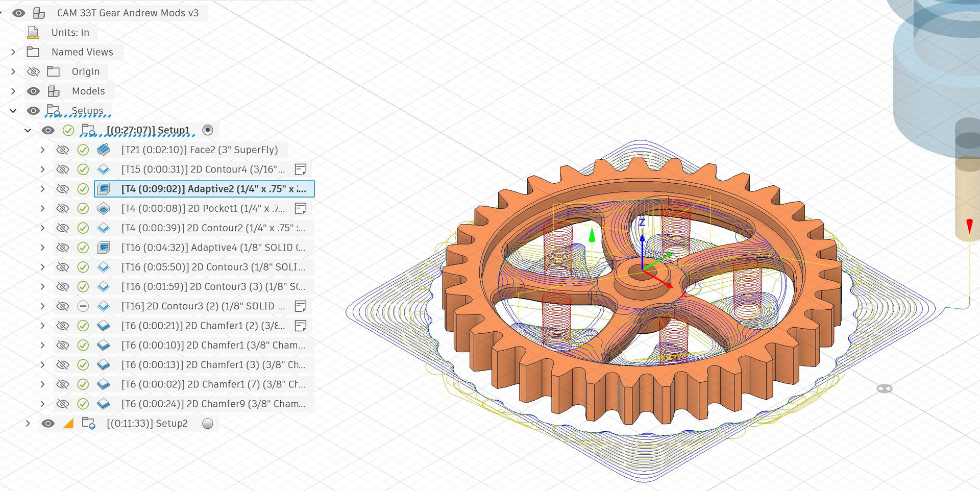Expand the Setup2 node
980x491 pixels.
tap(28, 423)
